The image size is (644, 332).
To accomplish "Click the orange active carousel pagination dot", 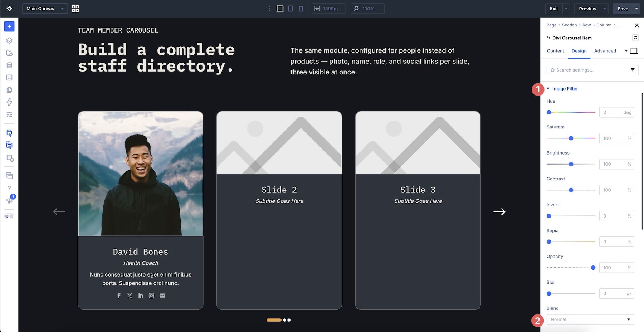I will [274, 320].
